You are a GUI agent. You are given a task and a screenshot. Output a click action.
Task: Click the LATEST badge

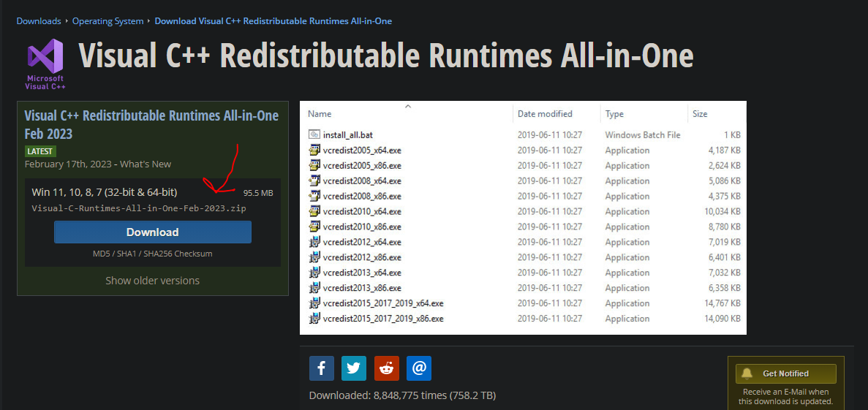pos(40,151)
